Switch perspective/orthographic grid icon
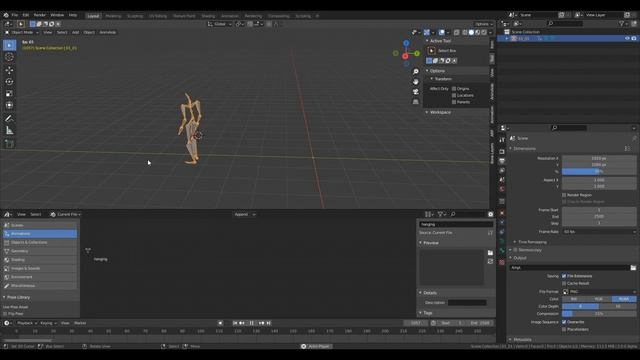640x360 pixels. click(x=416, y=102)
